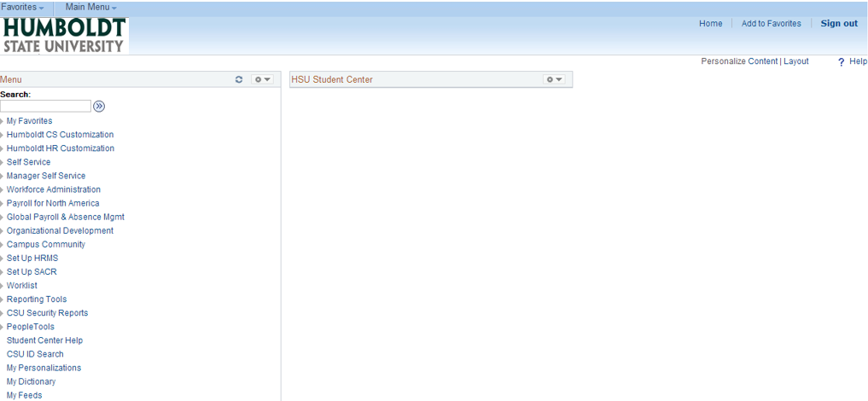Expand Workforce Administration triangle

[3, 189]
